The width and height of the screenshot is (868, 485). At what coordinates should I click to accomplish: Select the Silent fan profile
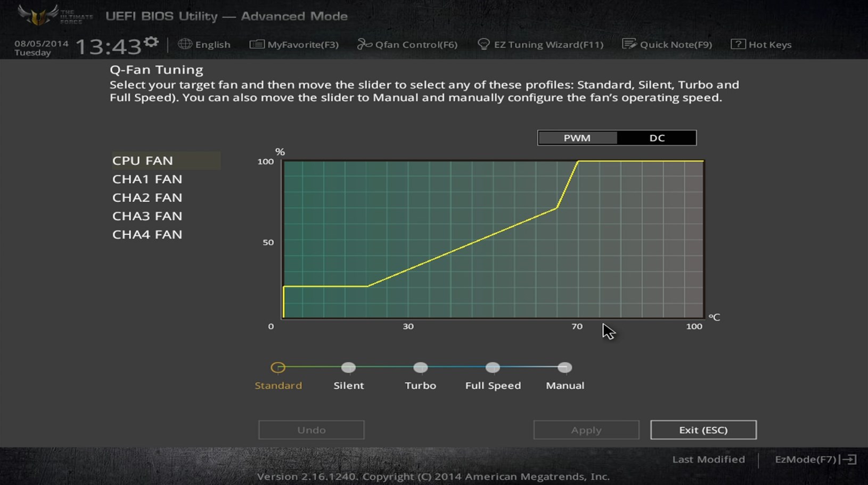pos(348,367)
